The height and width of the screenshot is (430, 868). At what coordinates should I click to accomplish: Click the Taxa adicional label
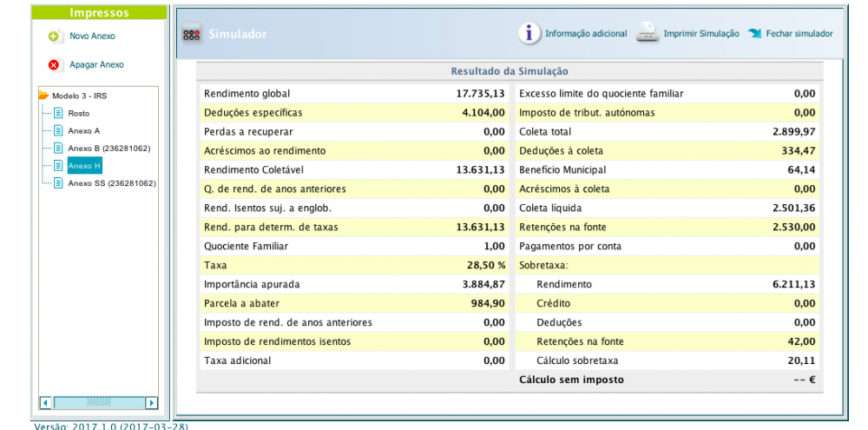[x=238, y=361]
